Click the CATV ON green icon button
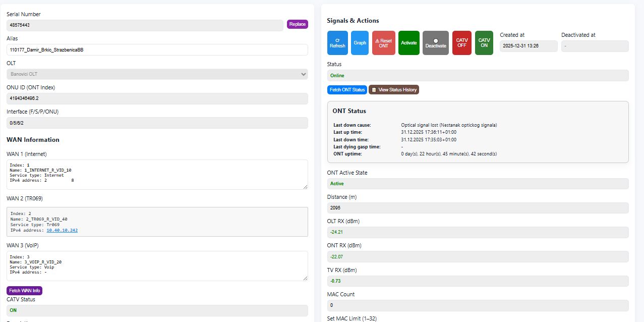This screenshot has height=322, width=644. click(x=484, y=42)
